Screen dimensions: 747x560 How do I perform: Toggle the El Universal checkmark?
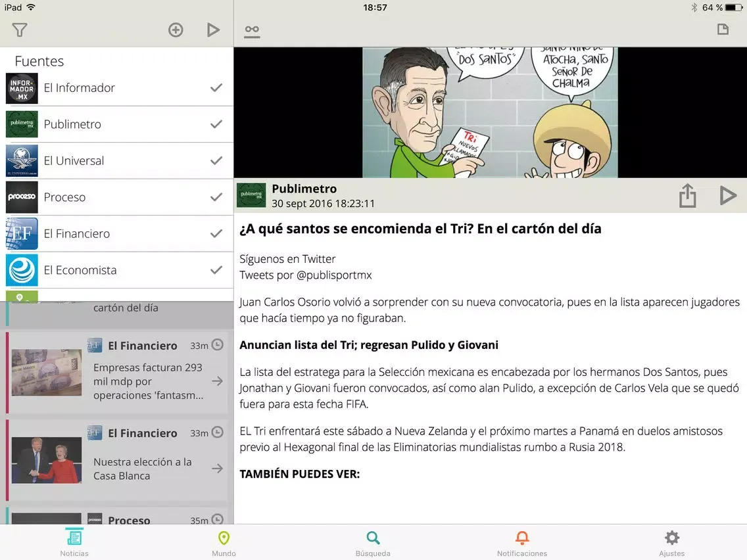point(216,160)
